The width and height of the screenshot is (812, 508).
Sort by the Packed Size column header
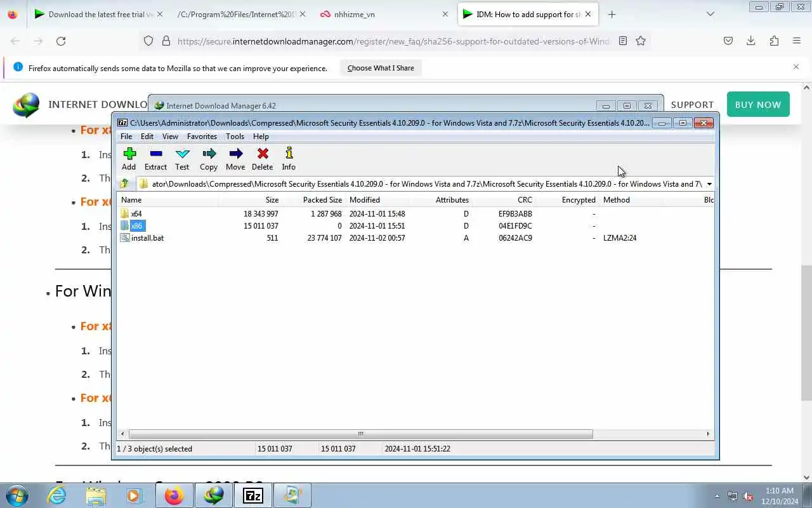313,200
